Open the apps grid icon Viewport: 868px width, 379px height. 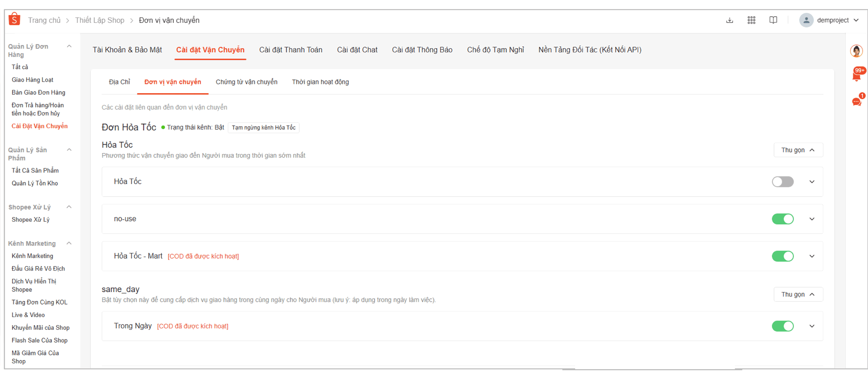(x=751, y=20)
